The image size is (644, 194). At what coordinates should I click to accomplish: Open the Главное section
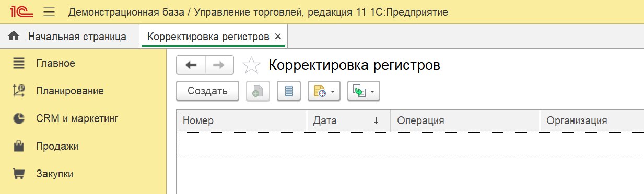[x=55, y=63]
